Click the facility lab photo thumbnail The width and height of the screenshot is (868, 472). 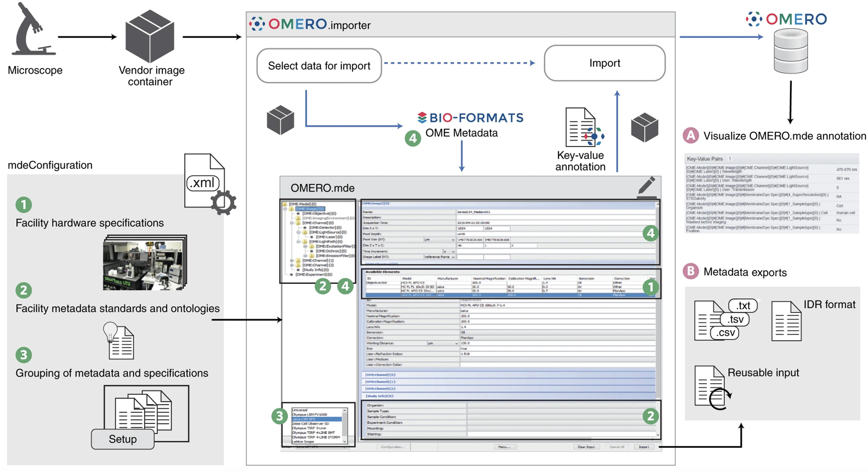145,263
